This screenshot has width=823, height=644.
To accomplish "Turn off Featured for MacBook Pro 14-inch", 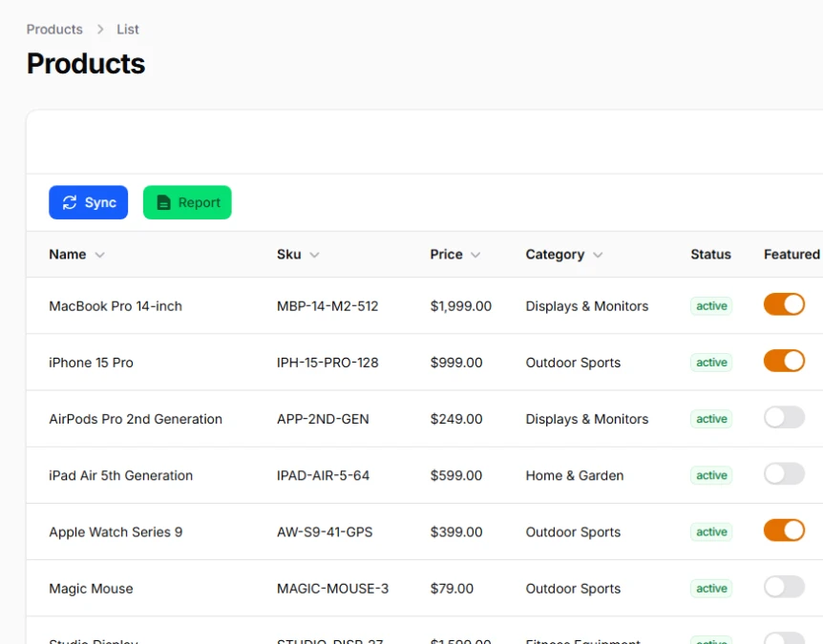I will pyautogui.click(x=784, y=304).
